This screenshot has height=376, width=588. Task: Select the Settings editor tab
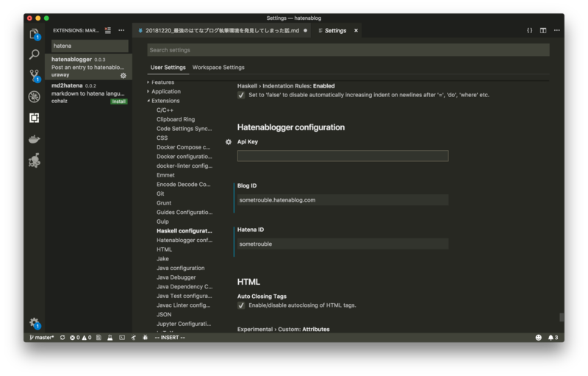(x=336, y=30)
